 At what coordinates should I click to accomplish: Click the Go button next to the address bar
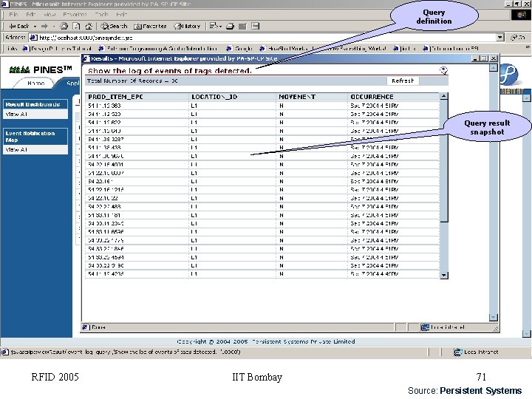pyautogui.click(x=518, y=38)
